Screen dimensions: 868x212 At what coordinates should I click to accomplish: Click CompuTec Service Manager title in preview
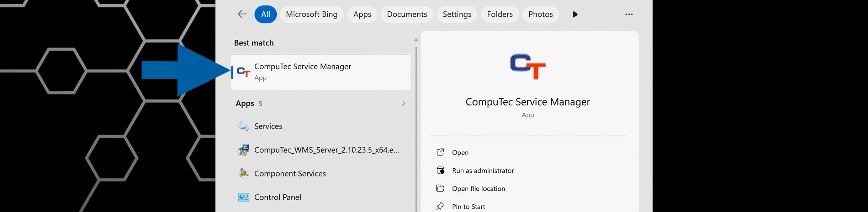click(x=528, y=102)
